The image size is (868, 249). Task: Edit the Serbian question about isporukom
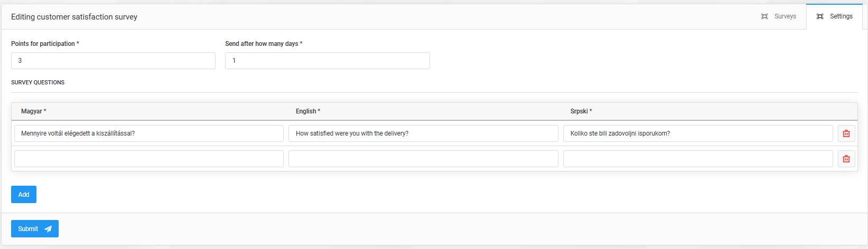pos(697,133)
